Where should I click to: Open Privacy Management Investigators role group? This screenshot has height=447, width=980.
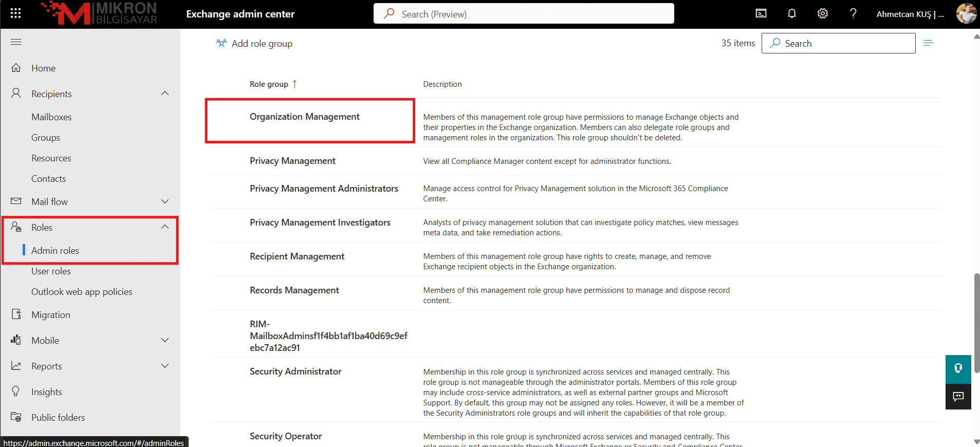pyautogui.click(x=320, y=222)
